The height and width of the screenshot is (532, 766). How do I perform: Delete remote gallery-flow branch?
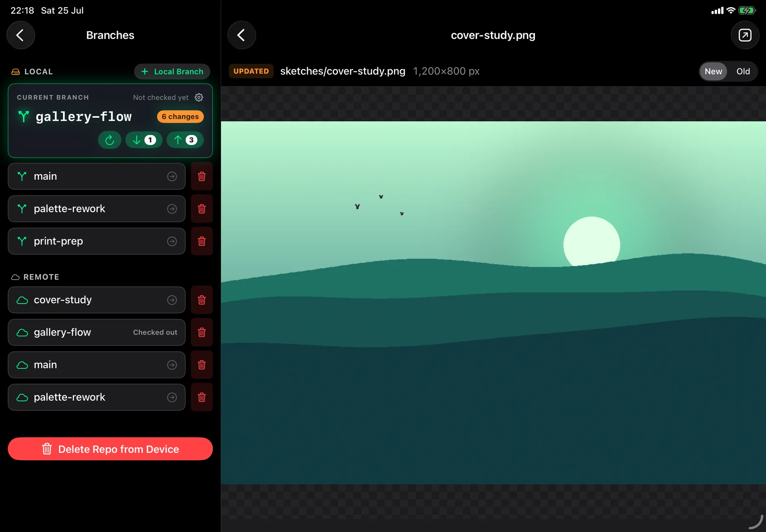point(202,332)
